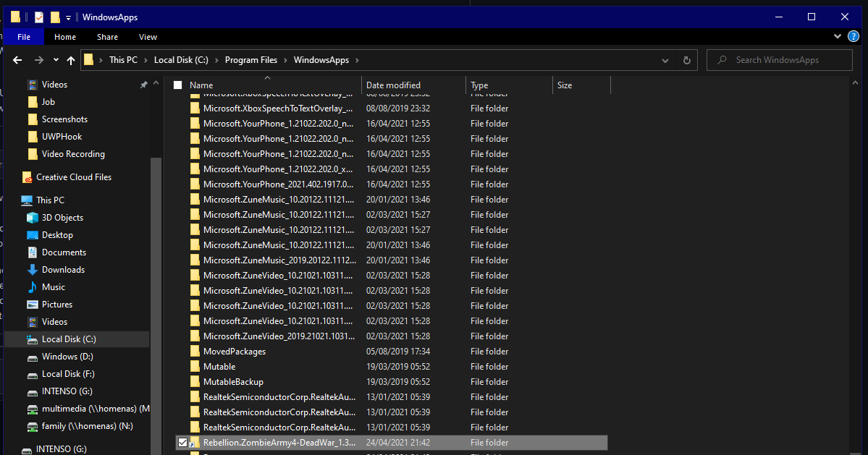The width and height of the screenshot is (868, 455).
Task: Click the Refresh button in address bar
Action: click(687, 60)
